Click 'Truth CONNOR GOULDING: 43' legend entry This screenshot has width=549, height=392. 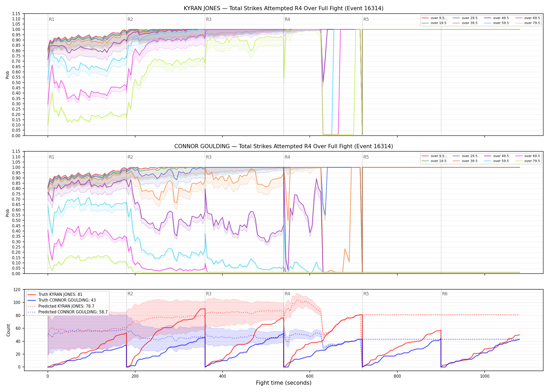click(61, 300)
